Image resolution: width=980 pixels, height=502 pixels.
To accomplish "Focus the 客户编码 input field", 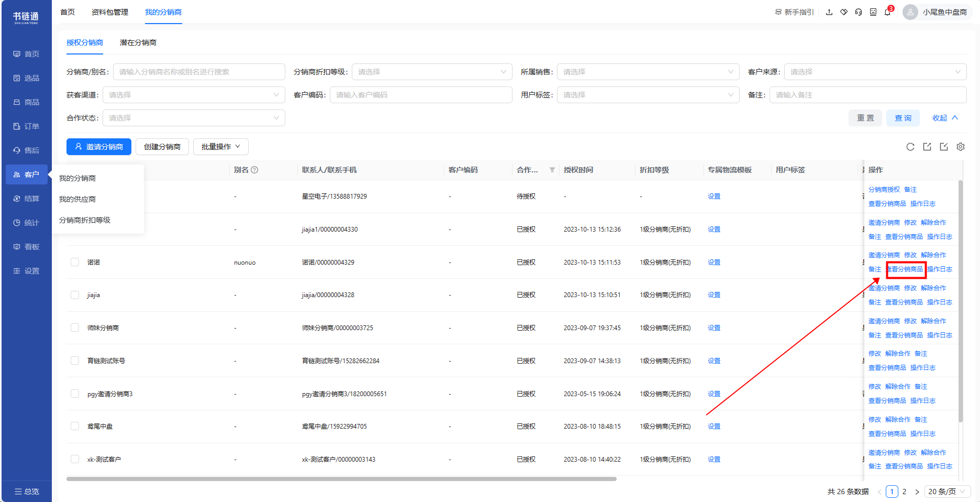I will click(x=421, y=95).
